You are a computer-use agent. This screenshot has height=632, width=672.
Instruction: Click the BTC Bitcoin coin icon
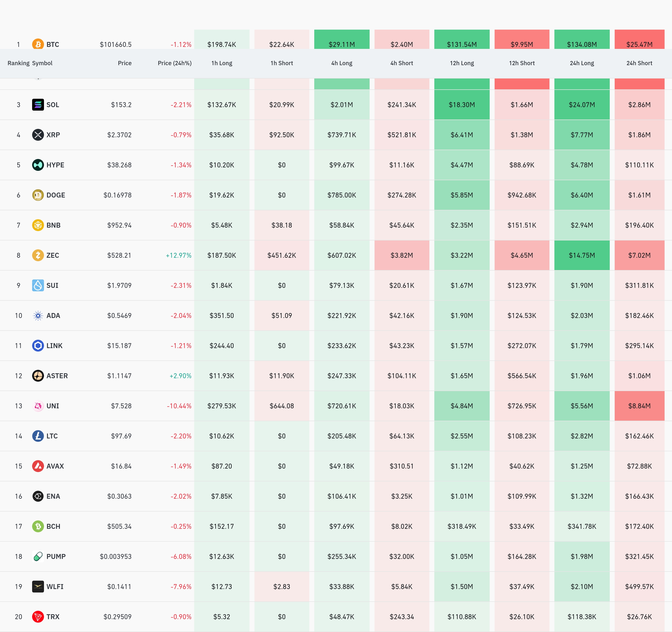(x=38, y=44)
